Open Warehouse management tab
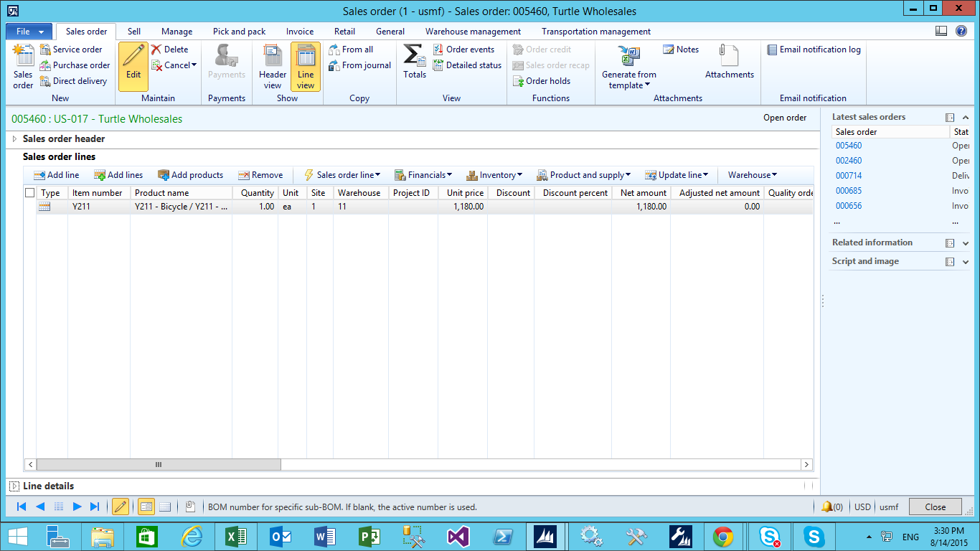This screenshot has height=551, width=980. point(473,32)
